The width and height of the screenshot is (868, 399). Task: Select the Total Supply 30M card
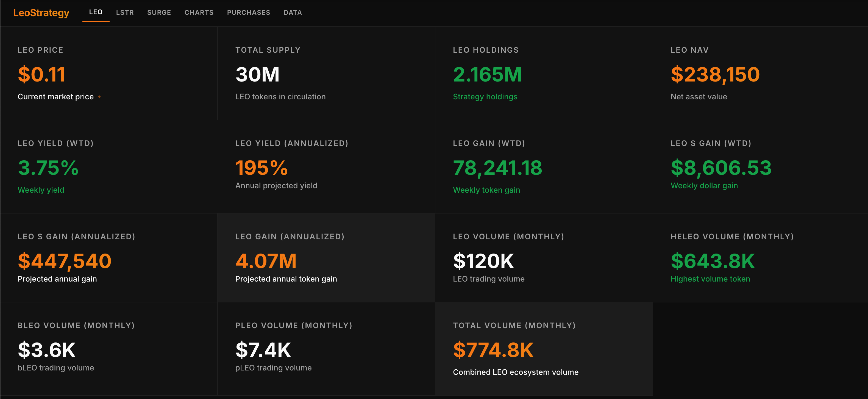click(326, 73)
